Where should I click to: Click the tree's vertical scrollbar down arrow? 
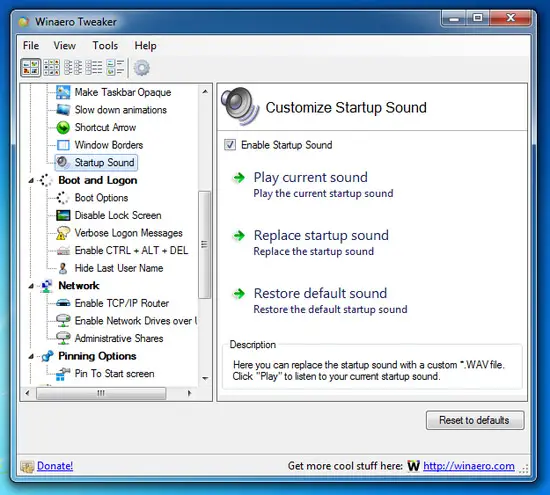(x=205, y=379)
